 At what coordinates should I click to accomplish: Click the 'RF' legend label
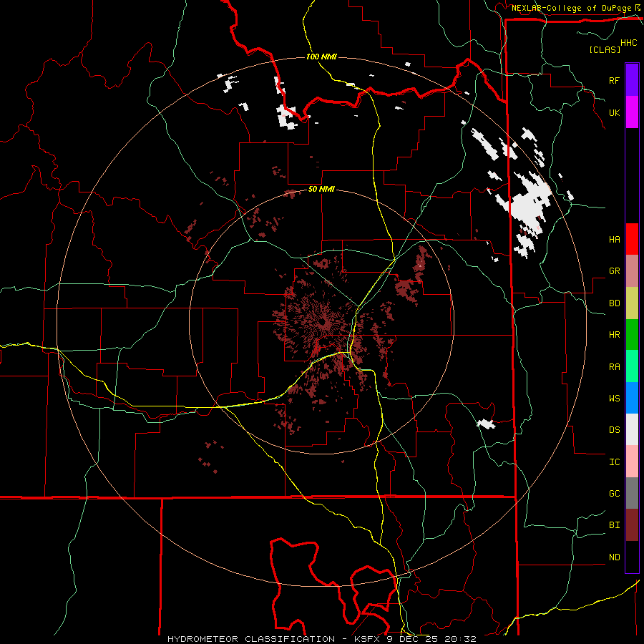click(614, 80)
